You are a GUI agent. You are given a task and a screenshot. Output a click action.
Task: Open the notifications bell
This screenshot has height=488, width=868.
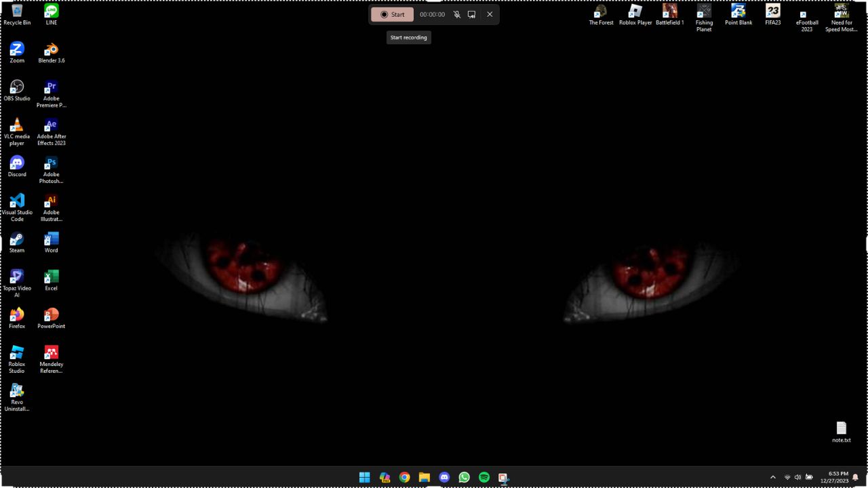click(x=854, y=477)
